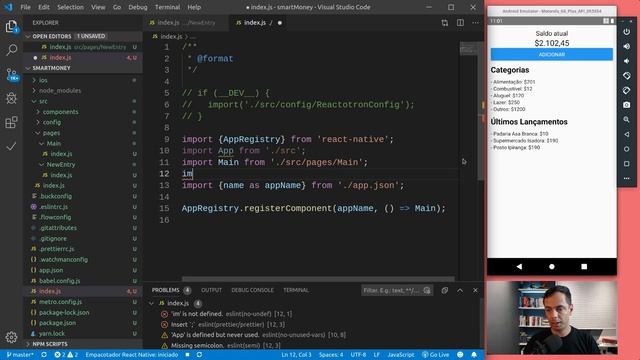Click the compare changes icon in editor toolbar
The image size is (640, 360).
444,23
